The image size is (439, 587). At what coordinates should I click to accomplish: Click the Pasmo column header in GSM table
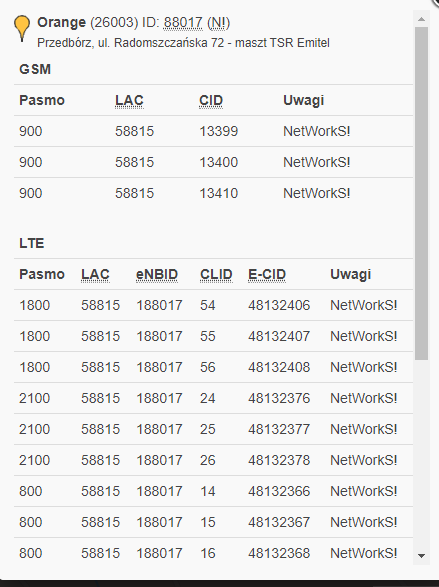point(42,100)
